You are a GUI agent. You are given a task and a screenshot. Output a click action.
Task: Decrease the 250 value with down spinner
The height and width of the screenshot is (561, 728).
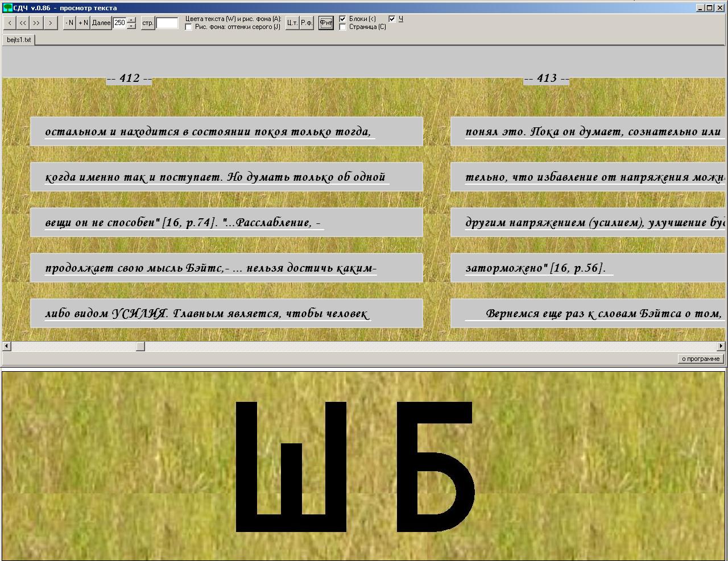[x=131, y=26]
